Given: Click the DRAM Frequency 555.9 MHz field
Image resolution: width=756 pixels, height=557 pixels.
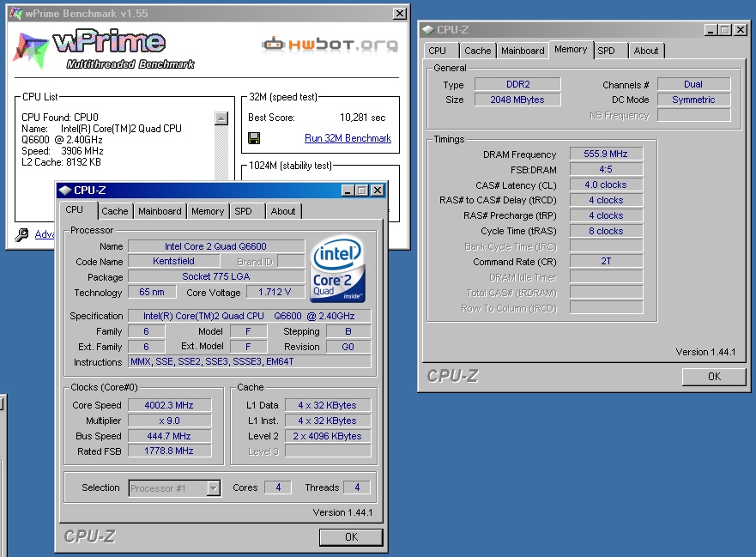Looking at the screenshot, I should (x=606, y=154).
